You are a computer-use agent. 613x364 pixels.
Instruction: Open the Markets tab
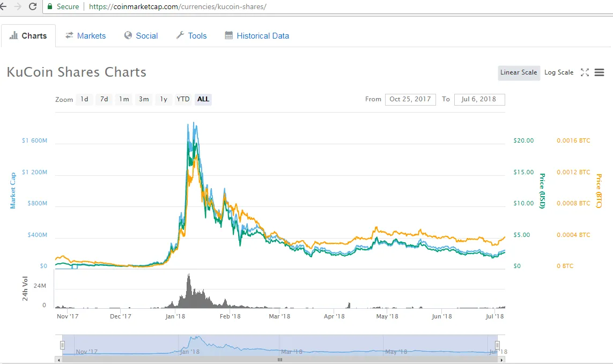click(x=85, y=35)
